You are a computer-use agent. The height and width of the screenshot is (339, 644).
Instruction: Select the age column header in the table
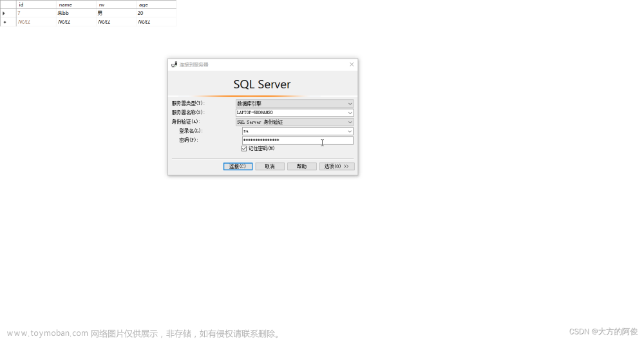pos(156,5)
